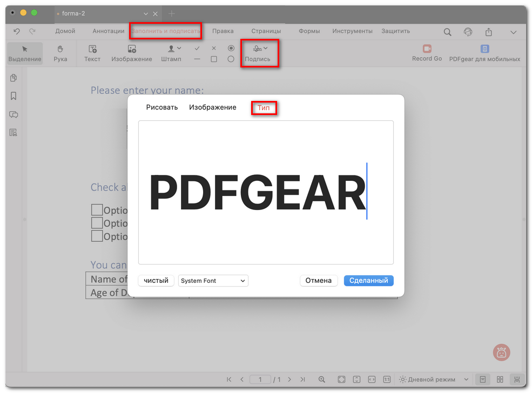Image resolution: width=532 pixels, height=393 pixels.
Task: Open the Дневной режим mode dropdown
Action: point(434,380)
